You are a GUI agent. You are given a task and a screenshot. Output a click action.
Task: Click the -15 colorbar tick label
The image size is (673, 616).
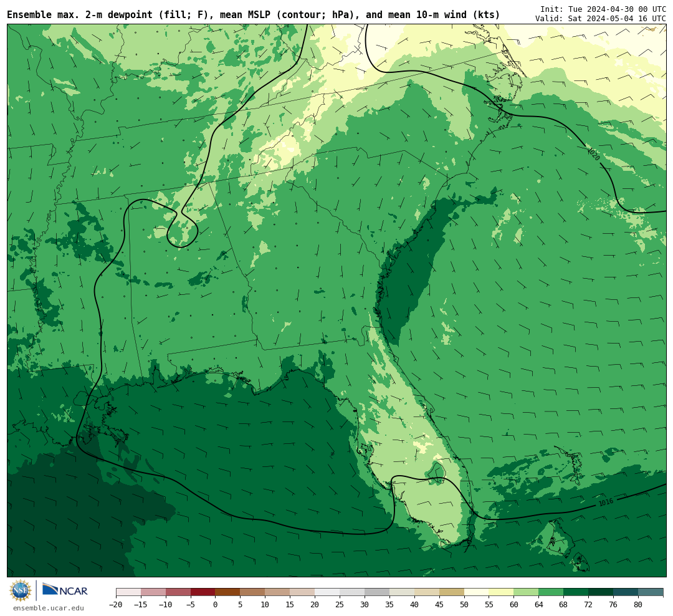[x=141, y=605]
